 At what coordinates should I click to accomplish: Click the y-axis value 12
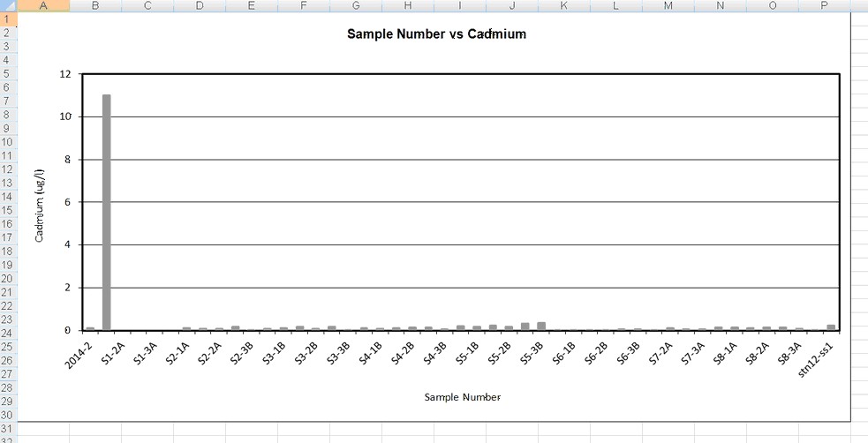(x=64, y=74)
